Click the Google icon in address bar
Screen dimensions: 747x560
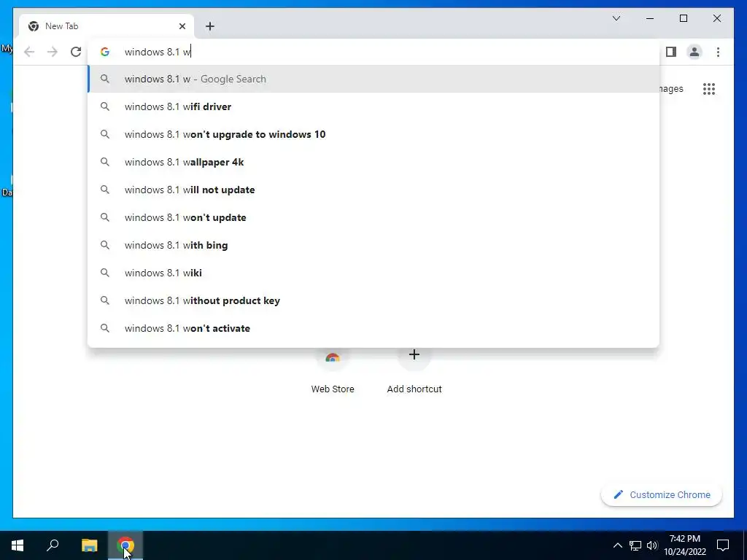(105, 52)
